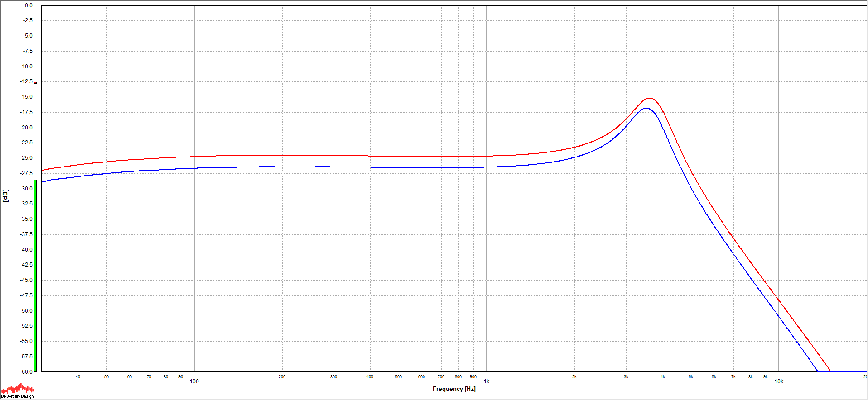The image size is (868, 400).
Task: Click the Dr-Jordan-Design logo
Action: pos(17,391)
